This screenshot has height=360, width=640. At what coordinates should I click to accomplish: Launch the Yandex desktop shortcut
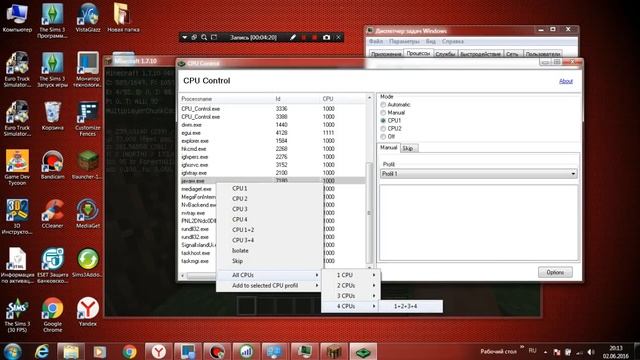coord(88,312)
